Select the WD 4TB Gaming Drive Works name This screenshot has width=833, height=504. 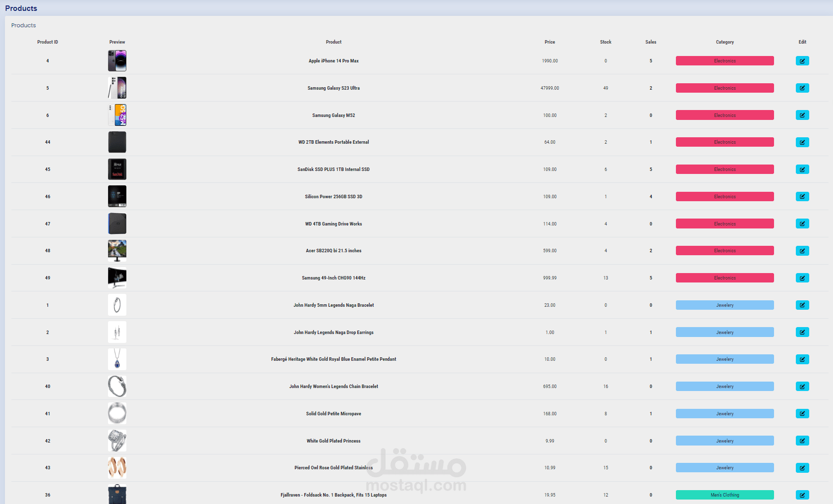click(333, 224)
